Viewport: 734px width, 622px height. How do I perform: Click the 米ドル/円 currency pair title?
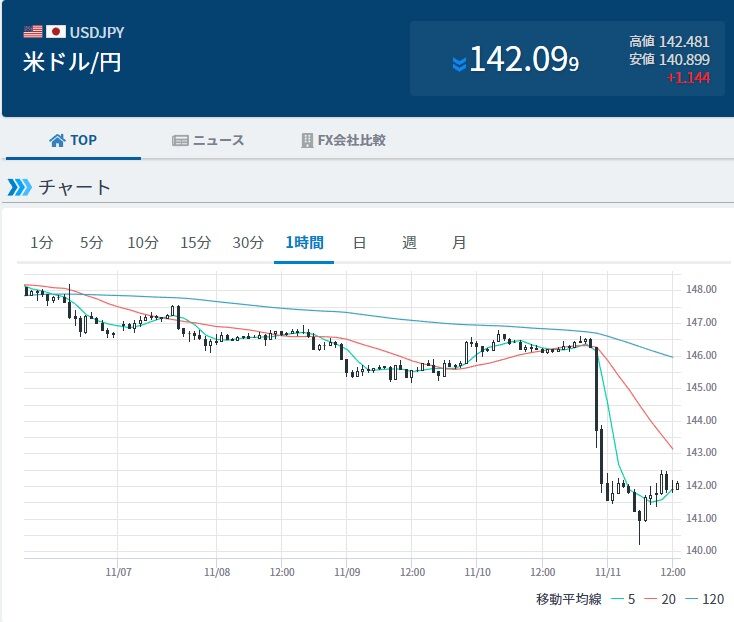tap(72, 62)
